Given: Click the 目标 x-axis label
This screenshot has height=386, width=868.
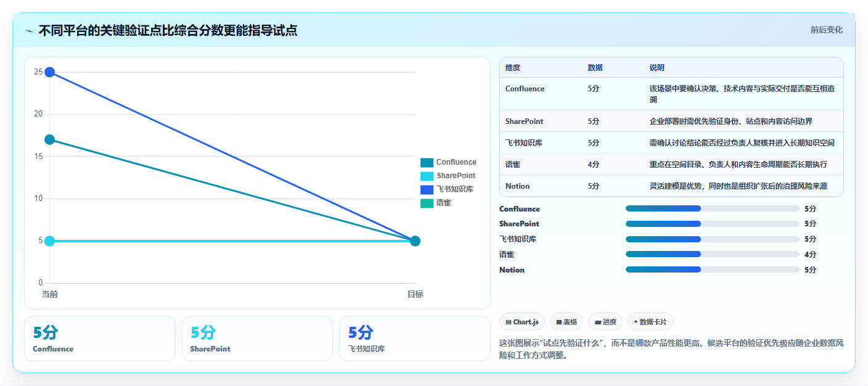Looking at the screenshot, I should 415,294.
